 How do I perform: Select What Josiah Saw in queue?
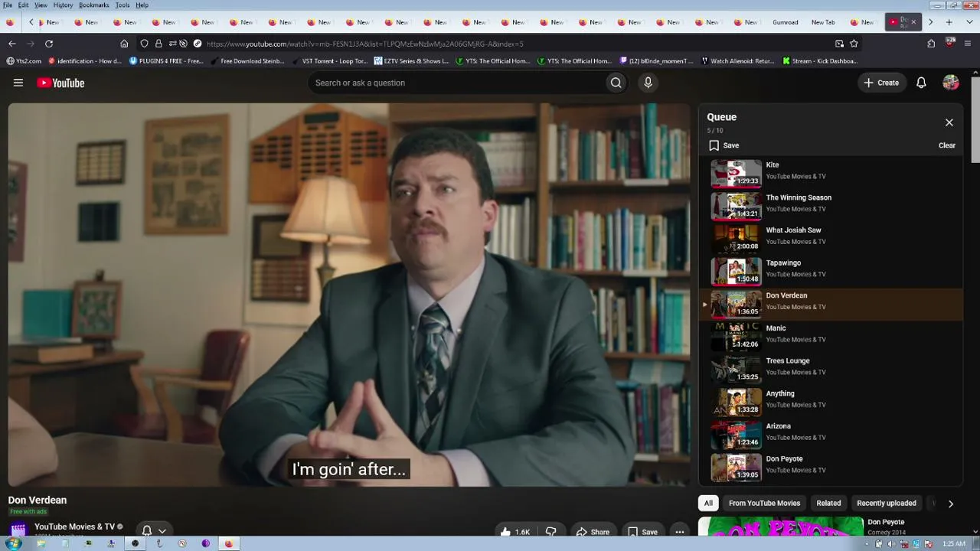[831, 239]
